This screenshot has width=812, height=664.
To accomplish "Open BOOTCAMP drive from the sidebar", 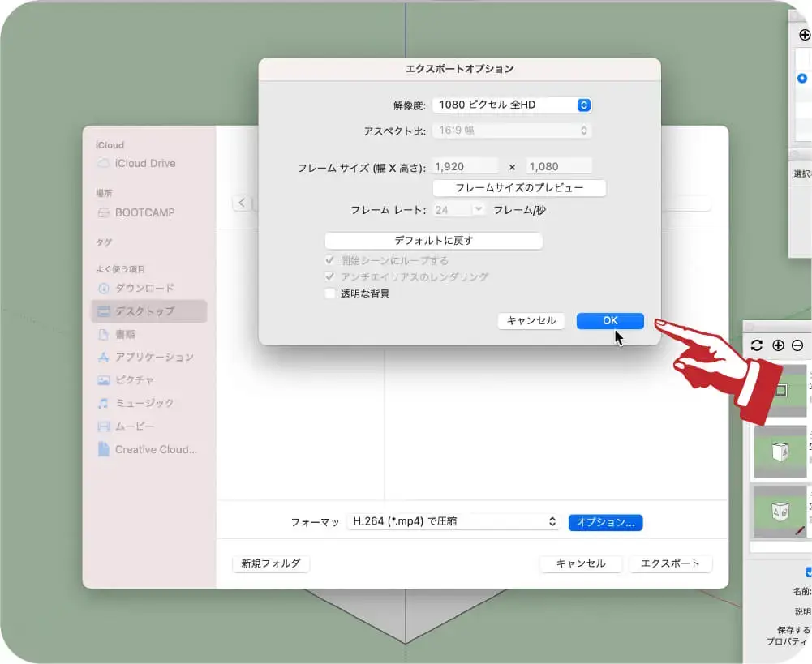I will click(146, 212).
